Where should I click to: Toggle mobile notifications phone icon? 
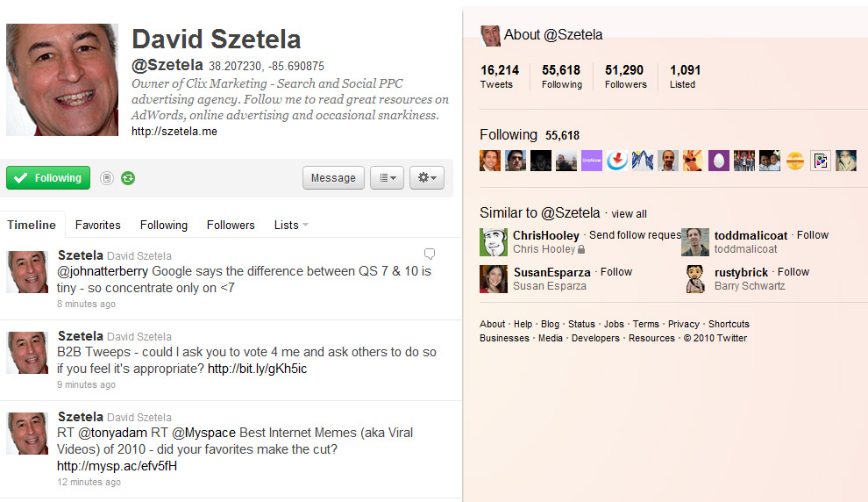[x=107, y=178]
